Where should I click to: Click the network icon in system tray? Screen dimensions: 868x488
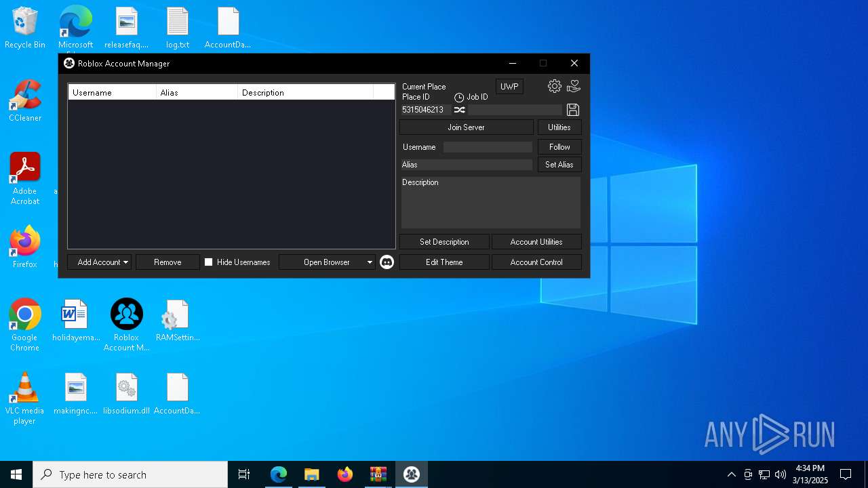pos(764,474)
